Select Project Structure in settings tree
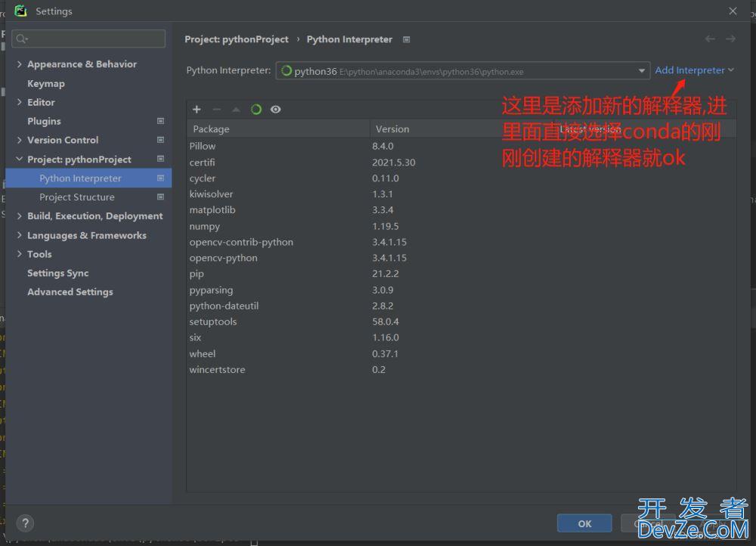The height and width of the screenshot is (546, 756). (77, 197)
